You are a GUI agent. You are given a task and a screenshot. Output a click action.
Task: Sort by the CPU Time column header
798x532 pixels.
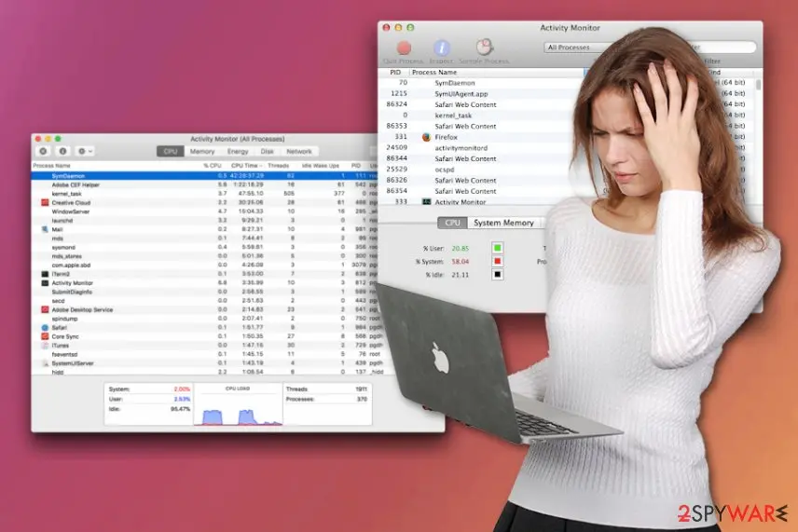[x=246, y=166]
